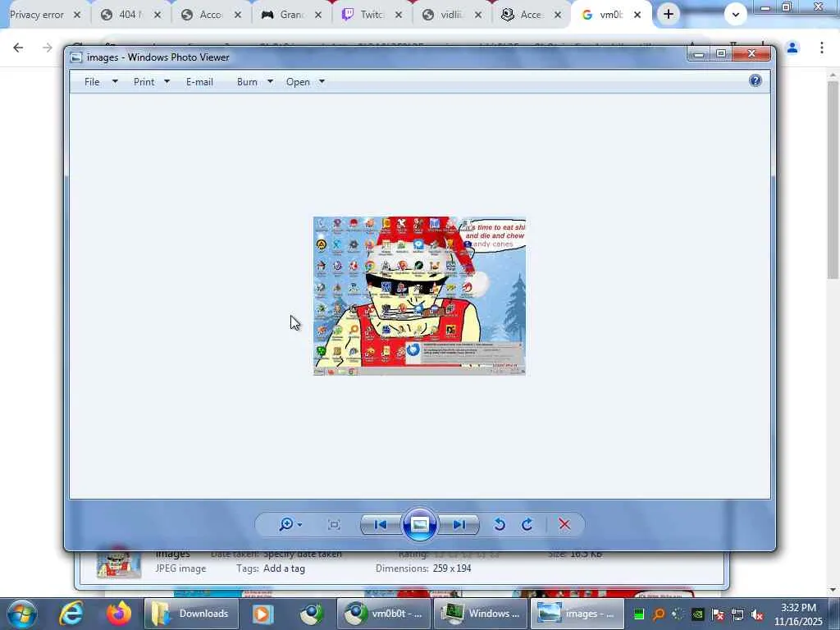The image size is (840, 630).
Task: Maximize the Windows Photo Viewer window
Action: 721,53
